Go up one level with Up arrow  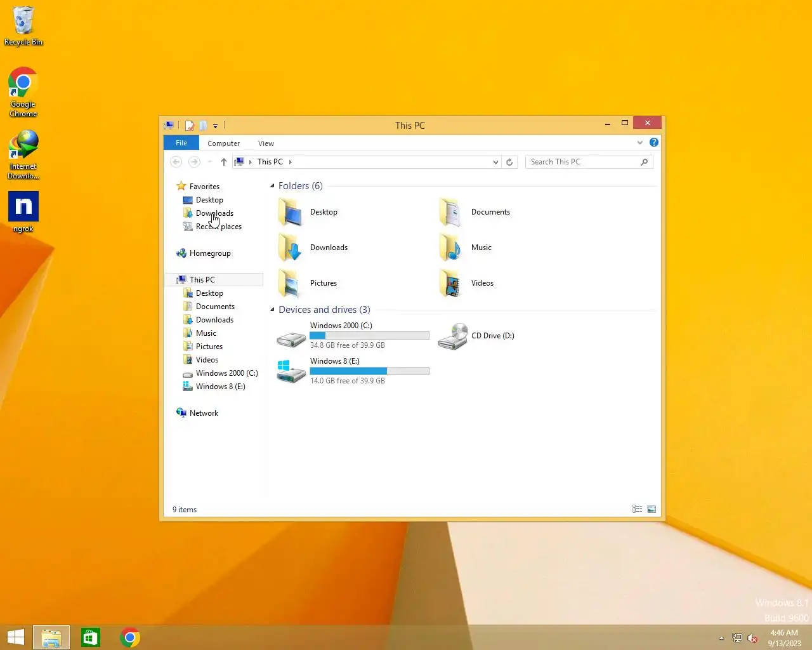[x=223, y=162]
